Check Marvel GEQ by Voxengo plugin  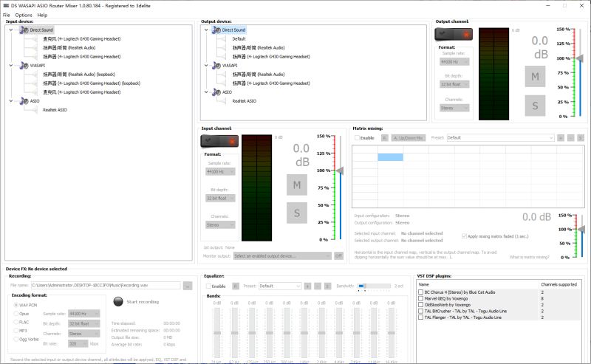click(x=420, y=298)
